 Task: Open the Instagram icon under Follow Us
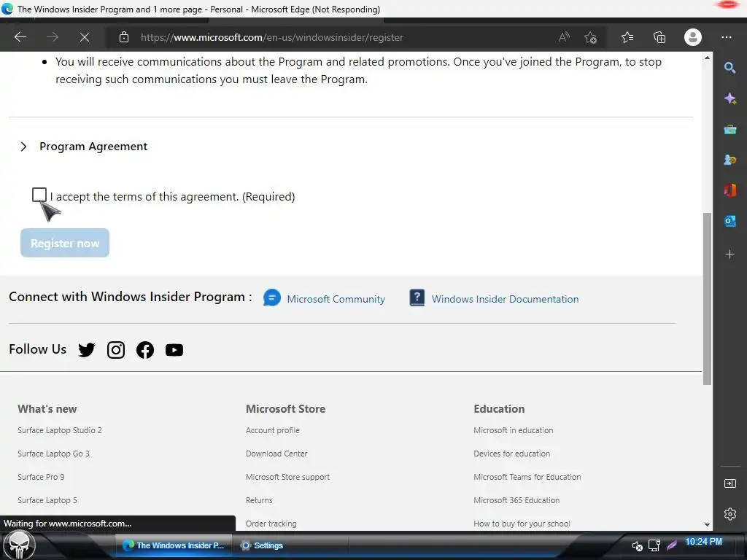[x=116, y=350]
